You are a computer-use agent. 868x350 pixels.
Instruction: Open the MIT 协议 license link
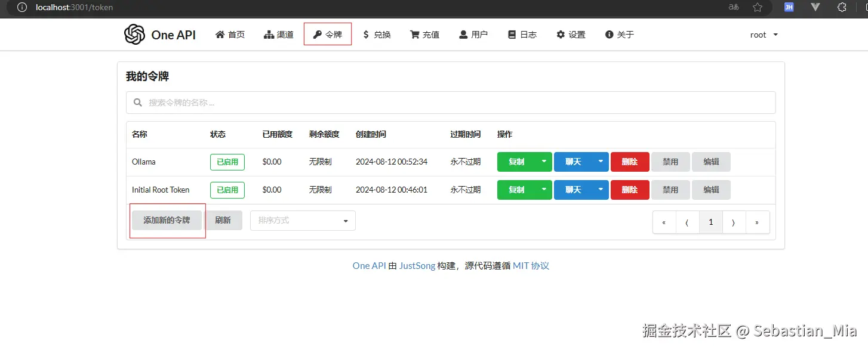[531, 266]
